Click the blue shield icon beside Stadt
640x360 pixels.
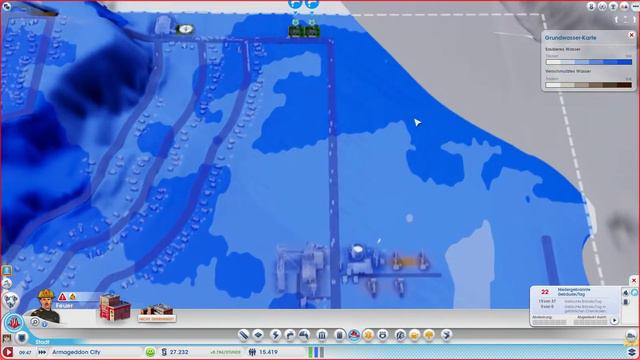(21, 338)
